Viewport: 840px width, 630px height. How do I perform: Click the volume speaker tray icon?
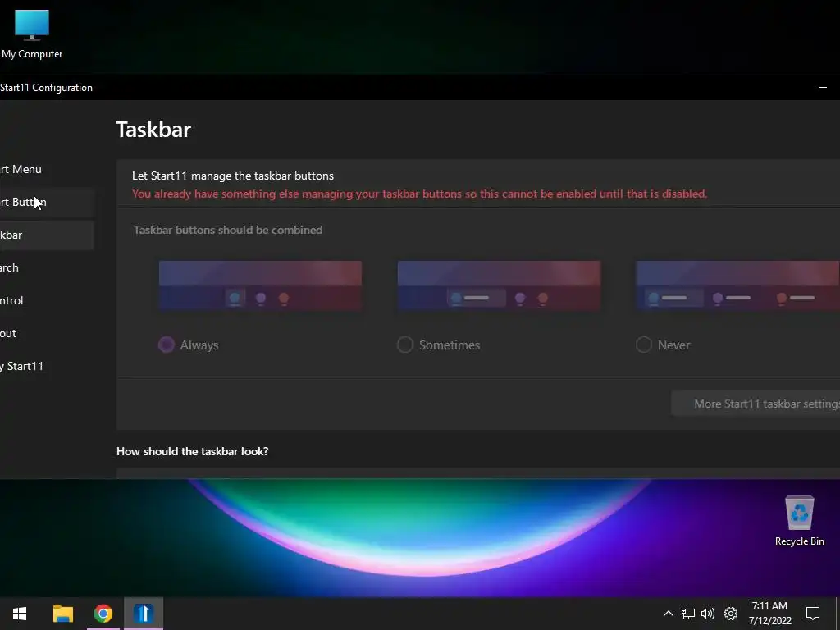708,614
